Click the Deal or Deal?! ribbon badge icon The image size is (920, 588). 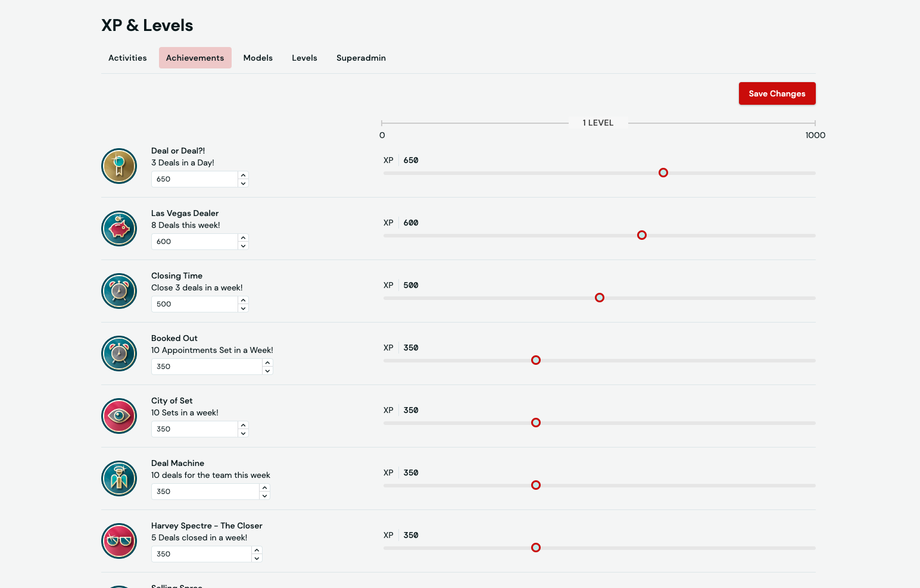(x=119, y=166)
